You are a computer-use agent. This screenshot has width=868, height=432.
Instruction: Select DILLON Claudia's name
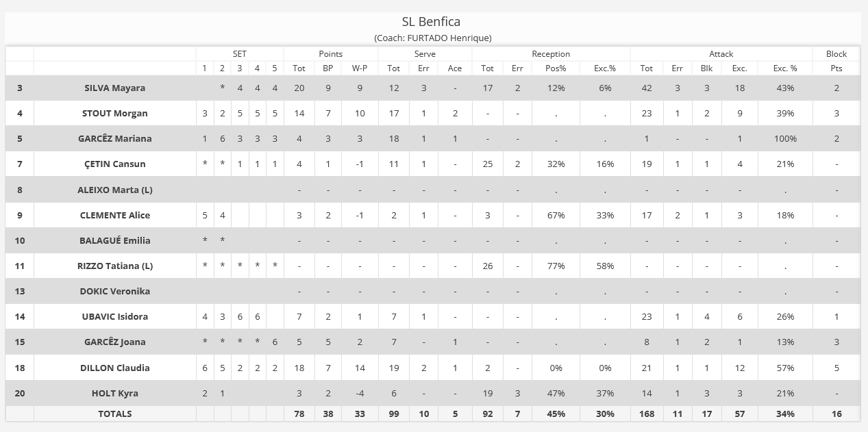(114, 368)
